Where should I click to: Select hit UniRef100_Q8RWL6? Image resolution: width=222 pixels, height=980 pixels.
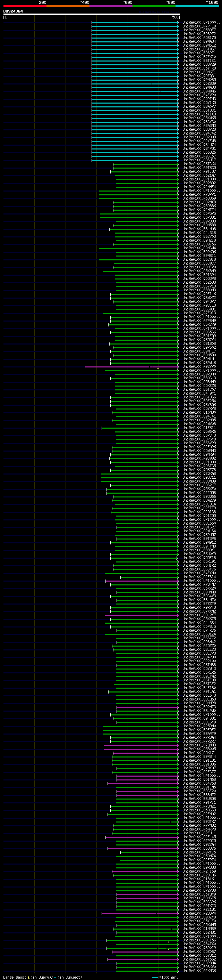click(199, 363)
